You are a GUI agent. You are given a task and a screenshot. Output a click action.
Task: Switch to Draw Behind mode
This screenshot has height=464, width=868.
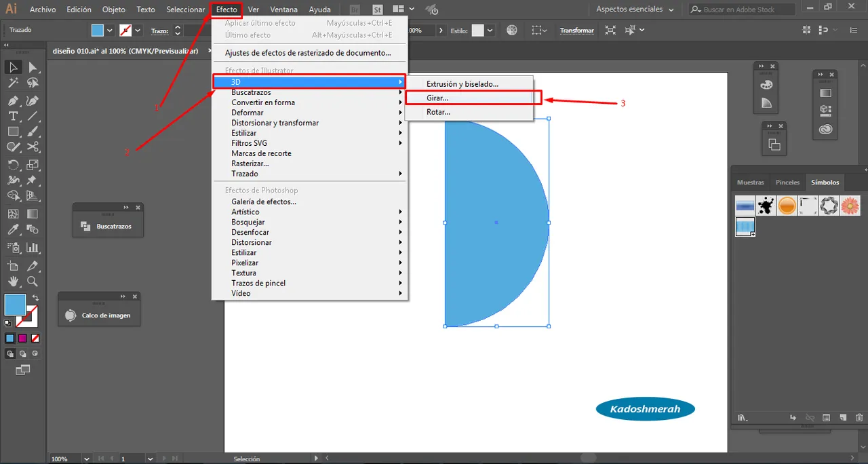point(23,353)
